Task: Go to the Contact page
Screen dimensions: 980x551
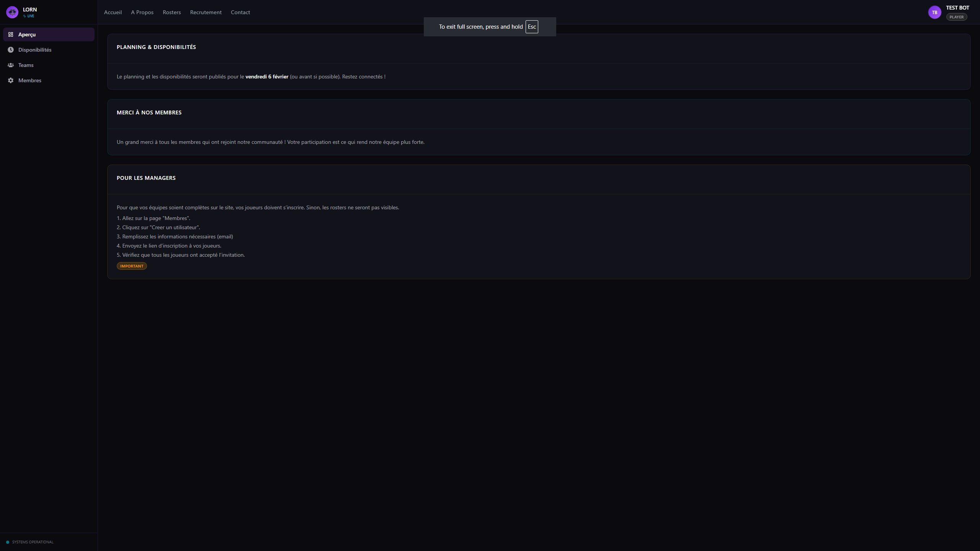Action: (240, 12)
